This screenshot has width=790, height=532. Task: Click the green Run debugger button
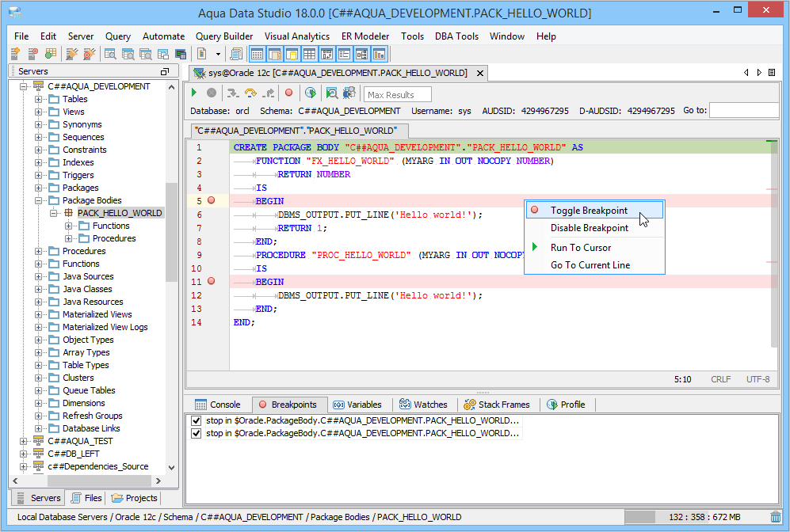[x=195, y=93]
